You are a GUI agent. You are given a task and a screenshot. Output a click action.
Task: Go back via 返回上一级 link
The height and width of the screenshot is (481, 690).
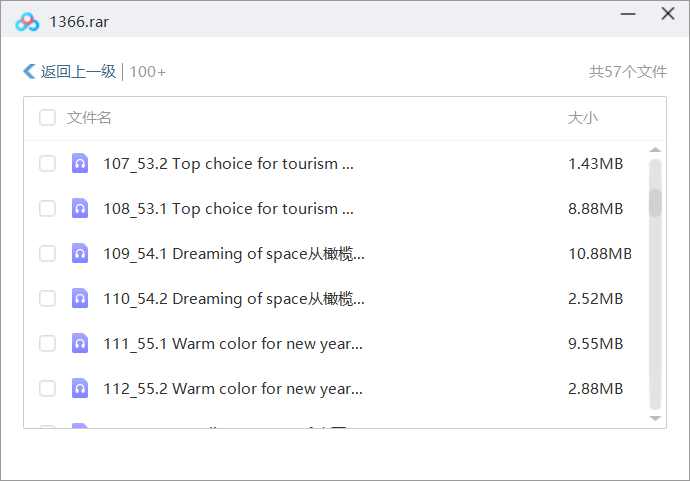pyautogui.click(x=78, y=72)
